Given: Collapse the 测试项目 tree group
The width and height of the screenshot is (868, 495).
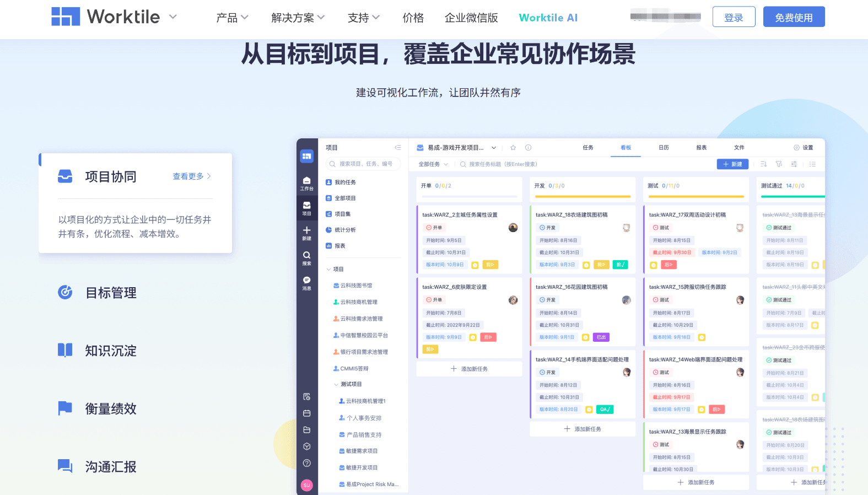Looking at the screenshot, I should pyautogui.click(x=336, y=384).
